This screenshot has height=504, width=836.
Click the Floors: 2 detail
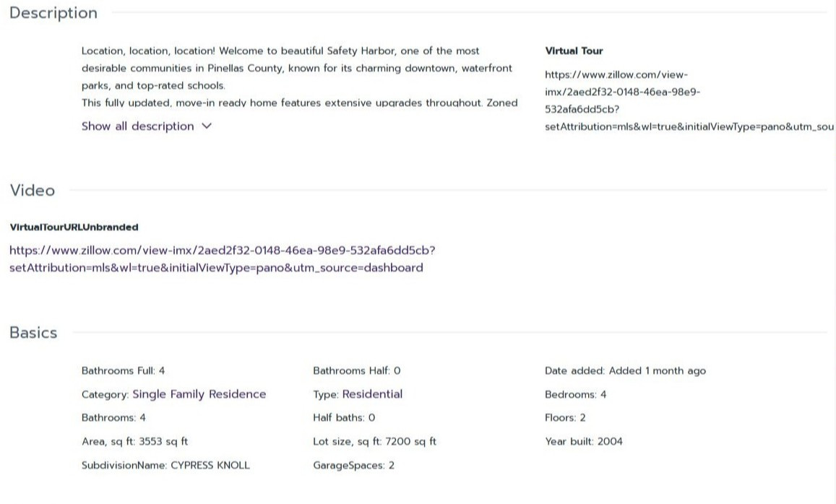565,417
